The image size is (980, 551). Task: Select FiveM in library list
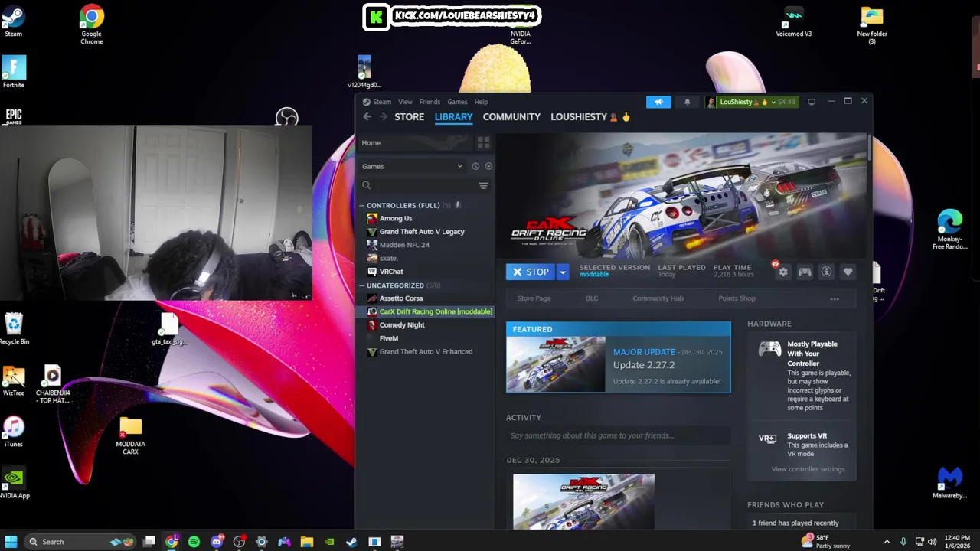(388, 338)
